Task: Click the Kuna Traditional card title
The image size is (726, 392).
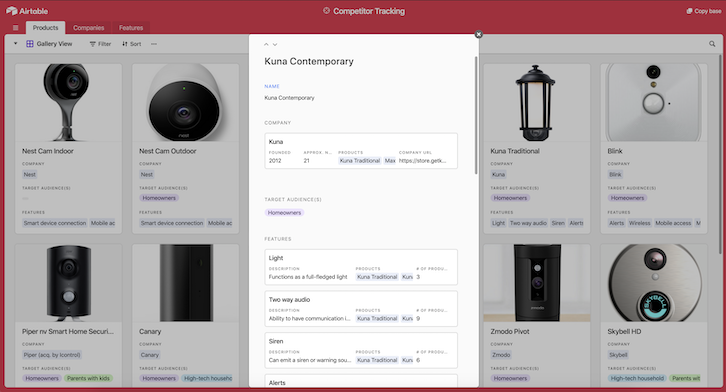Action: pos(515,151)
